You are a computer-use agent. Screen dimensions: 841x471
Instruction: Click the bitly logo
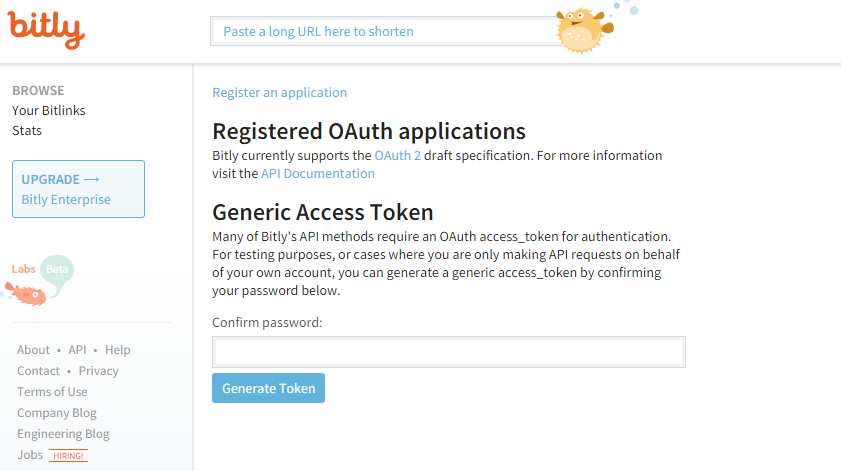(46, 31)
